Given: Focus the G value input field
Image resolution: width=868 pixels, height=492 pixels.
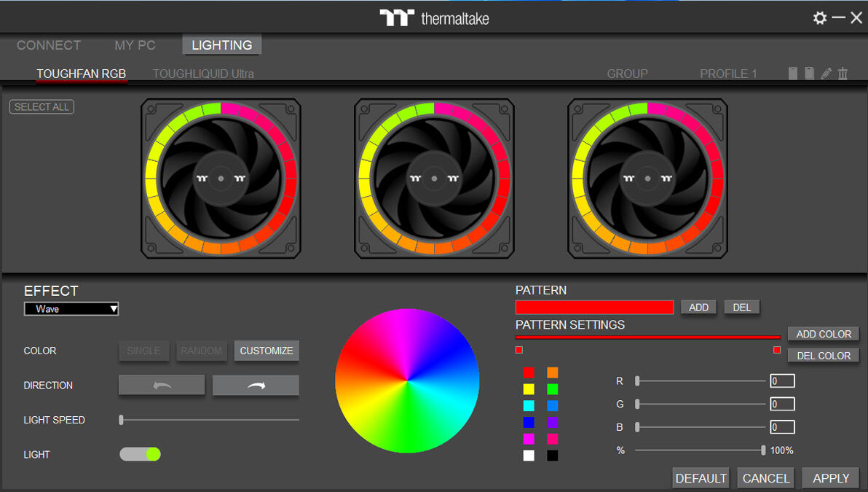Looking at the screenshot, I should tap(782, 405).
